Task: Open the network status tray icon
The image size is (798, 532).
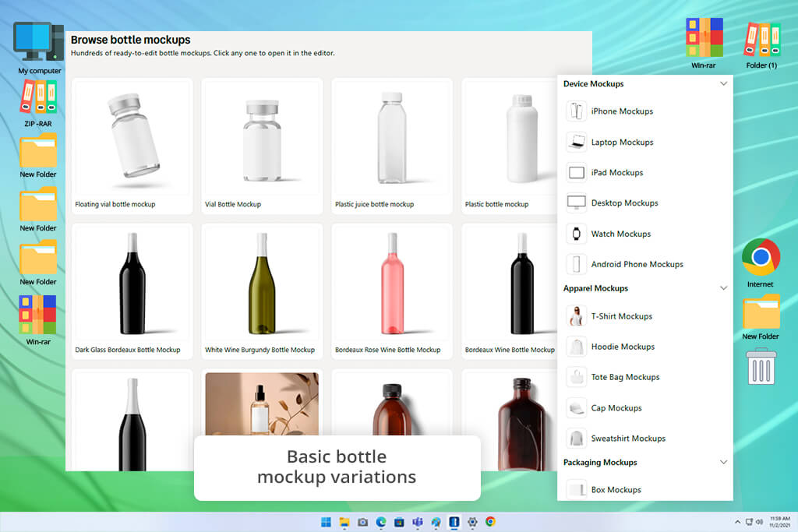Action: 749,522
